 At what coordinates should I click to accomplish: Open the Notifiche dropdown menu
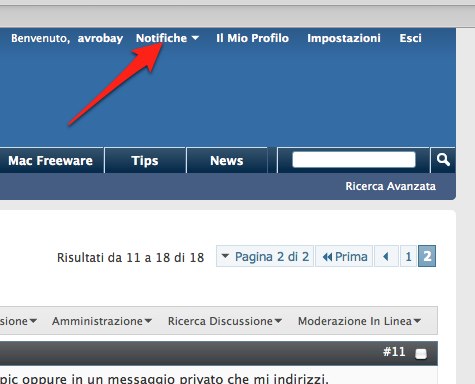coord(167,38)
